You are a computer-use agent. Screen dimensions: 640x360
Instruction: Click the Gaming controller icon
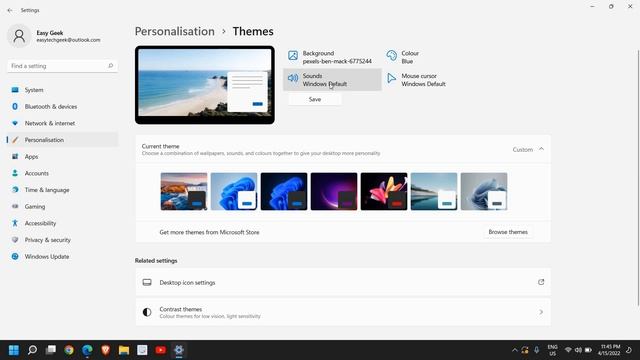(15, 207)
